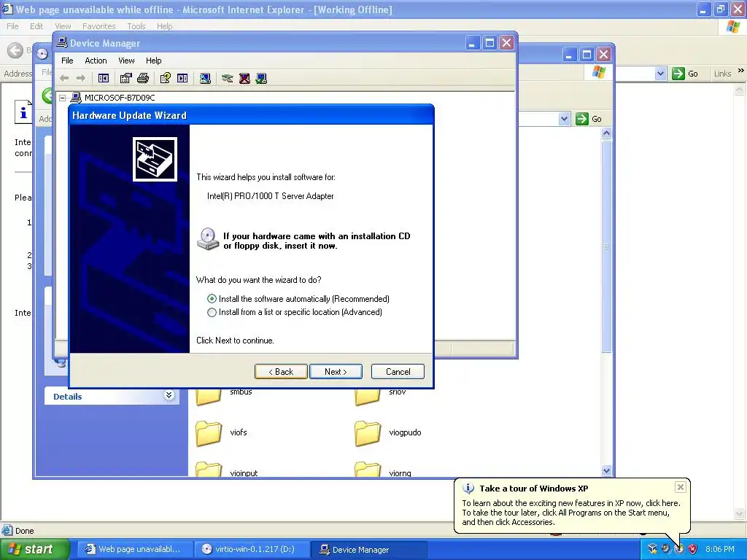Switch to virtio-win-0.1.217 (D:) taskbar item
This screenshot has height=560, width=747.
251,549
